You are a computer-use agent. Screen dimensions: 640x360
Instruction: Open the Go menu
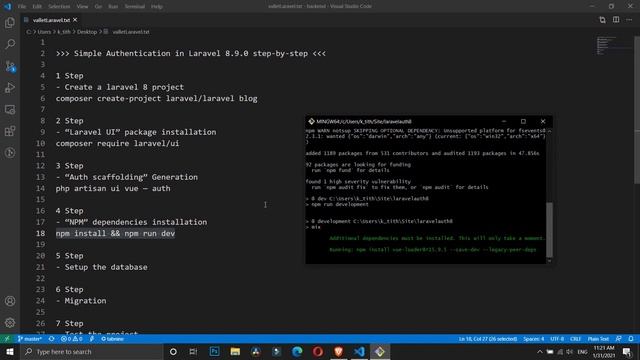tap(98, 7)
